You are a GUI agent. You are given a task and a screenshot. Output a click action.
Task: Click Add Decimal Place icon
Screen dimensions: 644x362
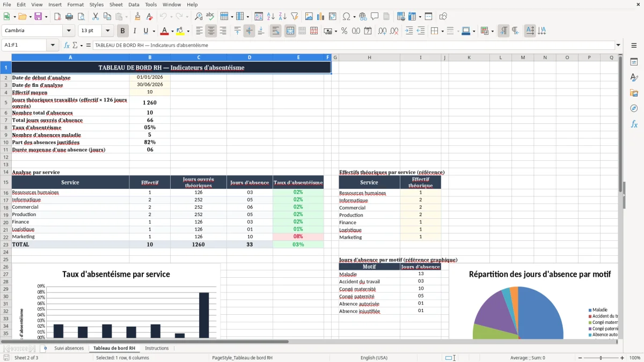pyautogui.click(x=383, y=31)
